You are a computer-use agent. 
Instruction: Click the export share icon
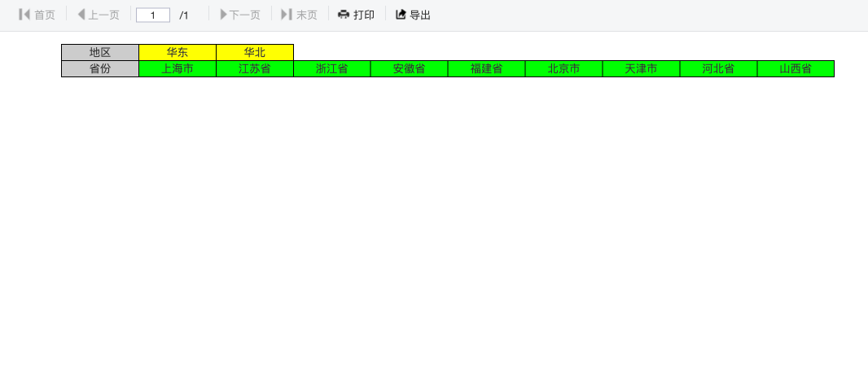coord(401,15)
